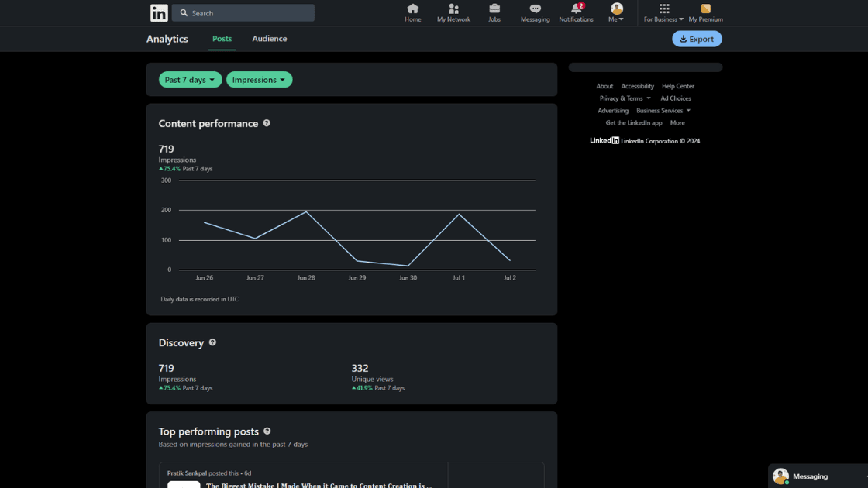
Task: Click info icon next to Discovery
Action: 212,342
